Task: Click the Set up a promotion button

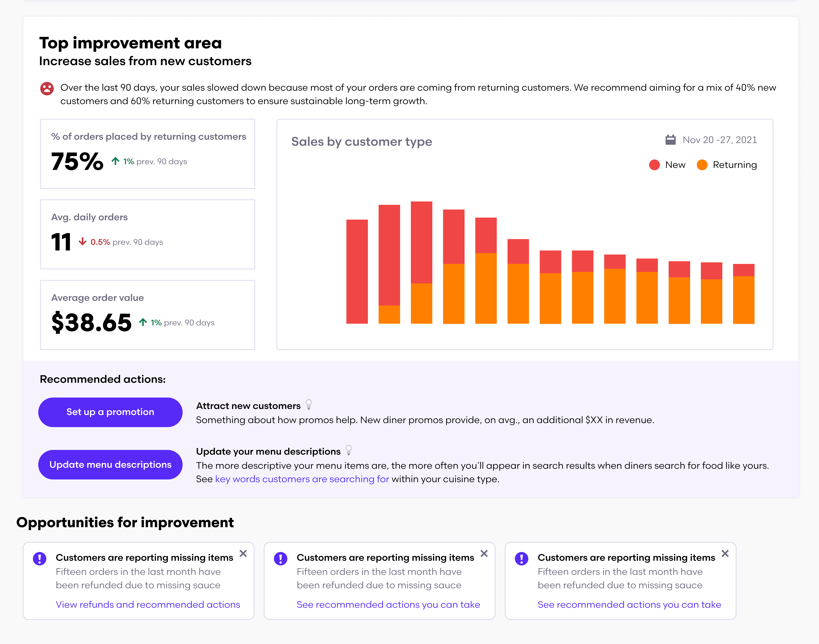Action: 110,412
